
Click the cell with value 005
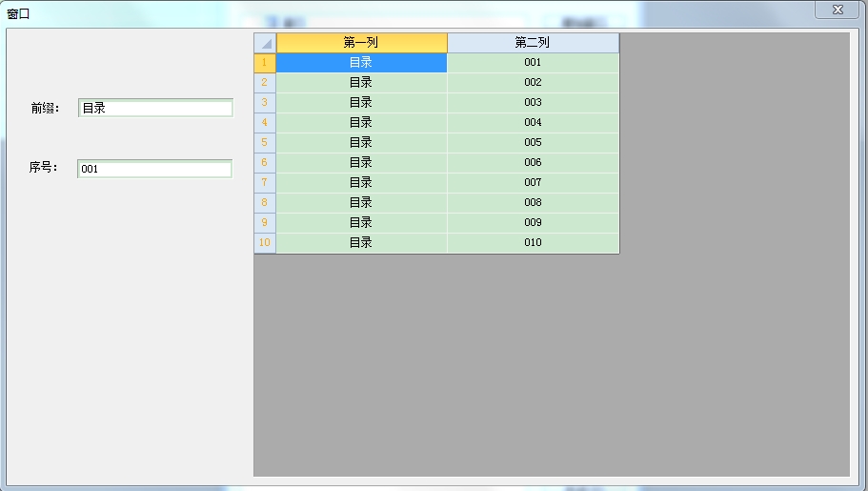[x=533, y=142]
